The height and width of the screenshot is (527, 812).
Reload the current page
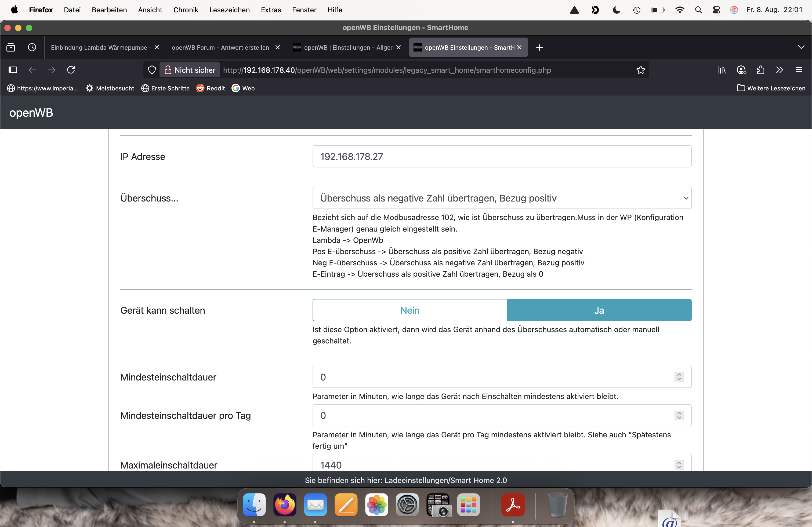coord(71,70)
